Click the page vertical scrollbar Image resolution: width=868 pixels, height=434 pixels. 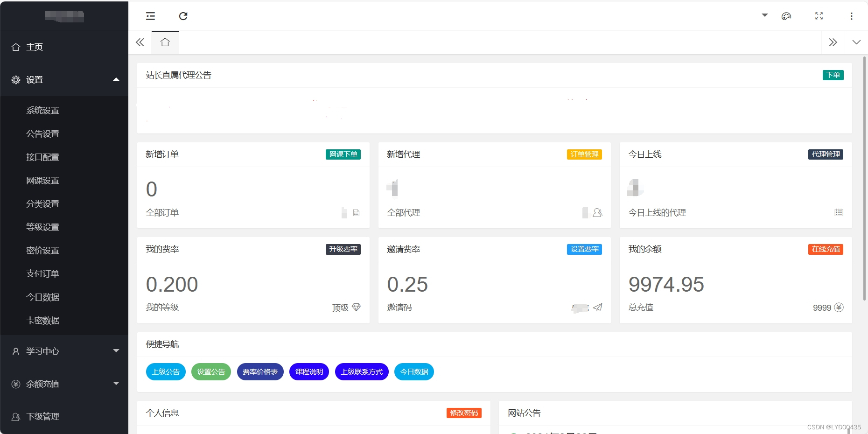[x=864, y=179]
